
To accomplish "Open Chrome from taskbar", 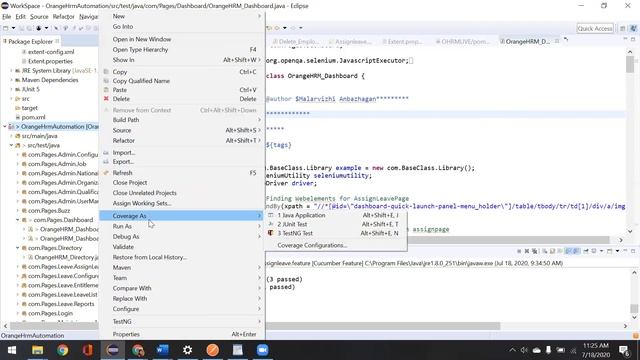I will (62, 350).
